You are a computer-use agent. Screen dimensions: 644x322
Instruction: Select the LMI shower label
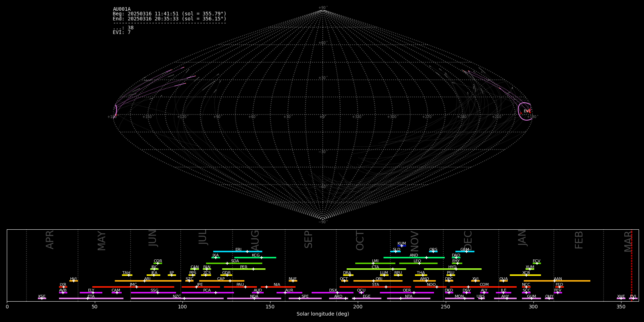(375, 261)
